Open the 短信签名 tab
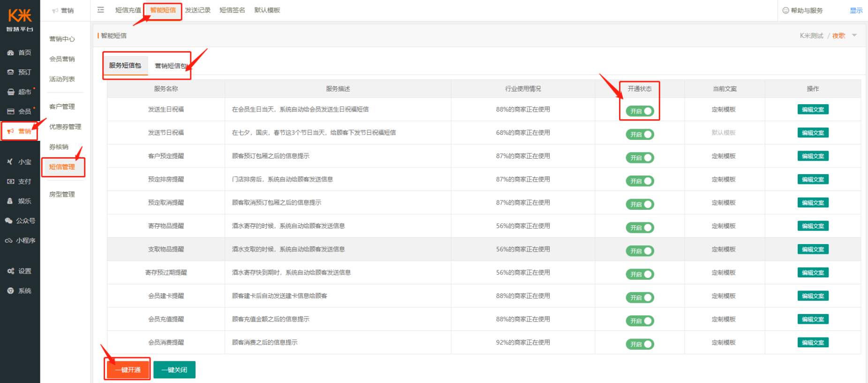 point(232,10)
